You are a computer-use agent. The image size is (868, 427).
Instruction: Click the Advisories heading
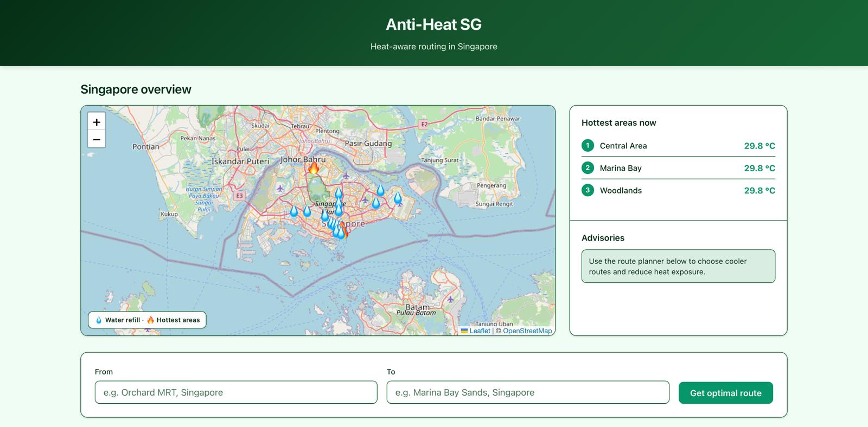click(603, 238)
